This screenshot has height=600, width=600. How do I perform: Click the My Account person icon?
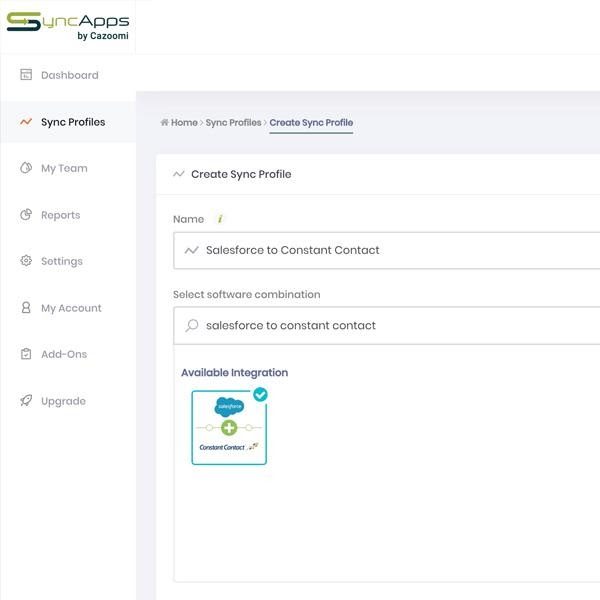click(26, 307)
